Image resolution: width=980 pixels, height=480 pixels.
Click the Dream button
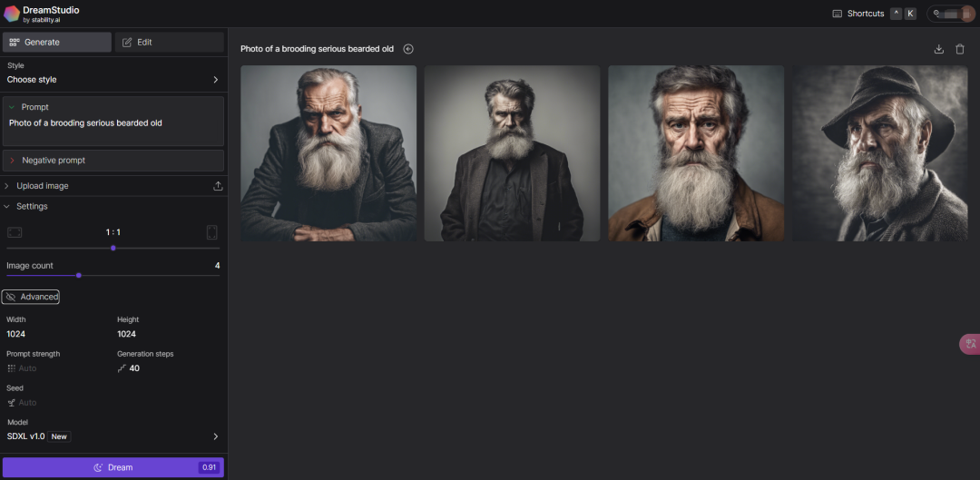point(113,467)
